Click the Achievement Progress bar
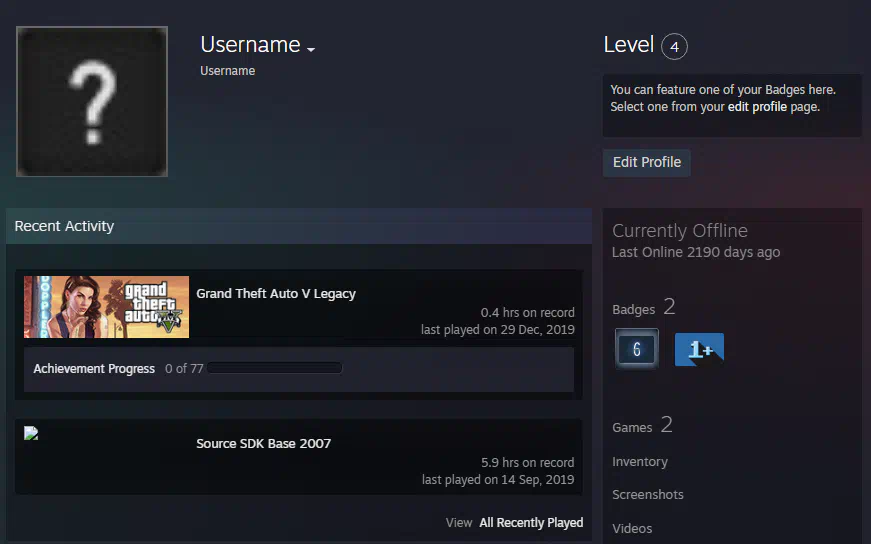This screenshot has height=544, width=871. coord(273,369)
